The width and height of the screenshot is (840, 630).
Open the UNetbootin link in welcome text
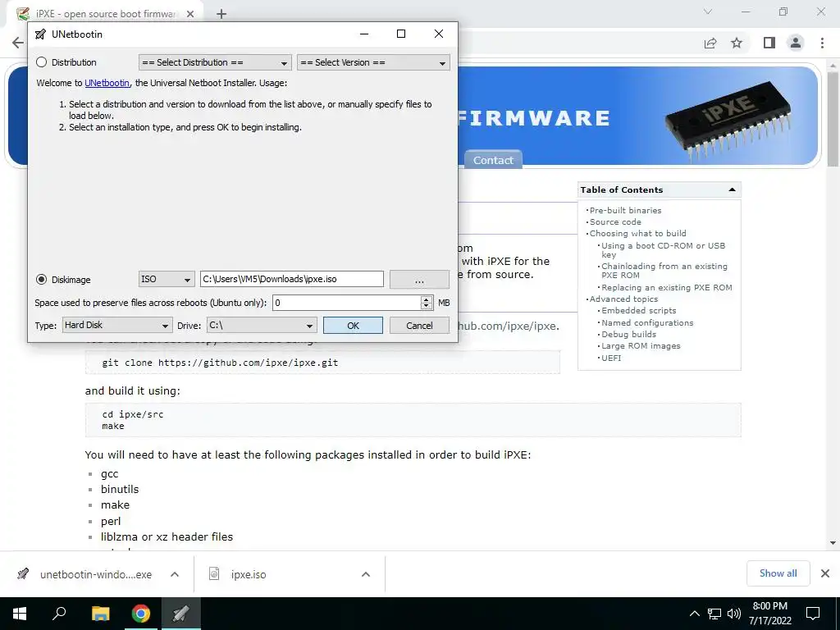pyautogui.click(x=107, y=83)
